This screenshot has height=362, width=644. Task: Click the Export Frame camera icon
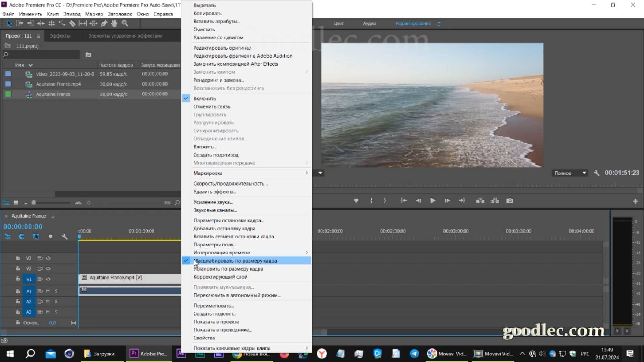click(510, 200)
